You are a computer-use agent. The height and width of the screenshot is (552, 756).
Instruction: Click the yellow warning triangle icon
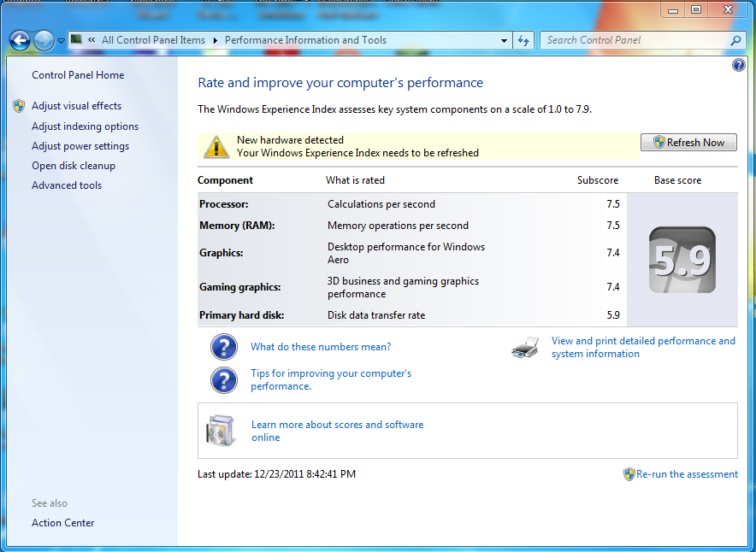(216, 146)
